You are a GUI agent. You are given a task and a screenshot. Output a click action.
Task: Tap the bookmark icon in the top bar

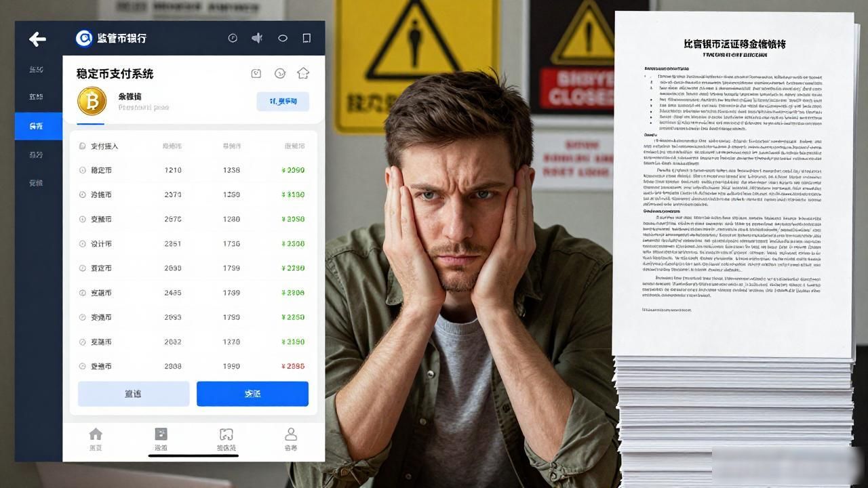[307, 38]
